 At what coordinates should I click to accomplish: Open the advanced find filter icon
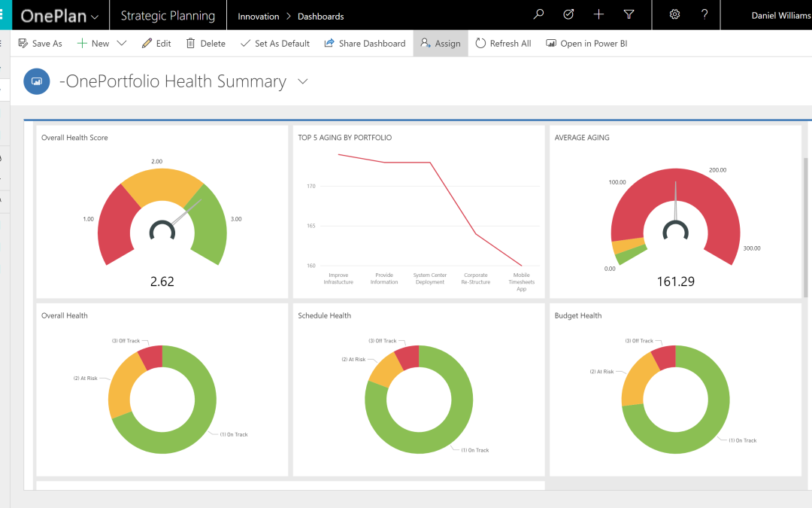click(x=629, y=14)
